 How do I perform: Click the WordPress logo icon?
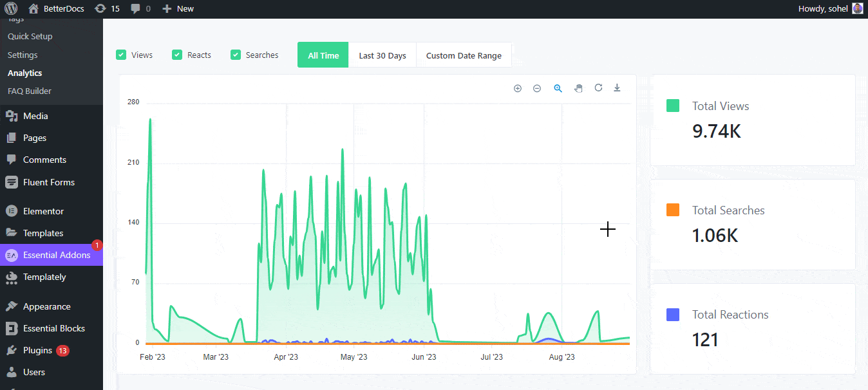click(11, 8)
